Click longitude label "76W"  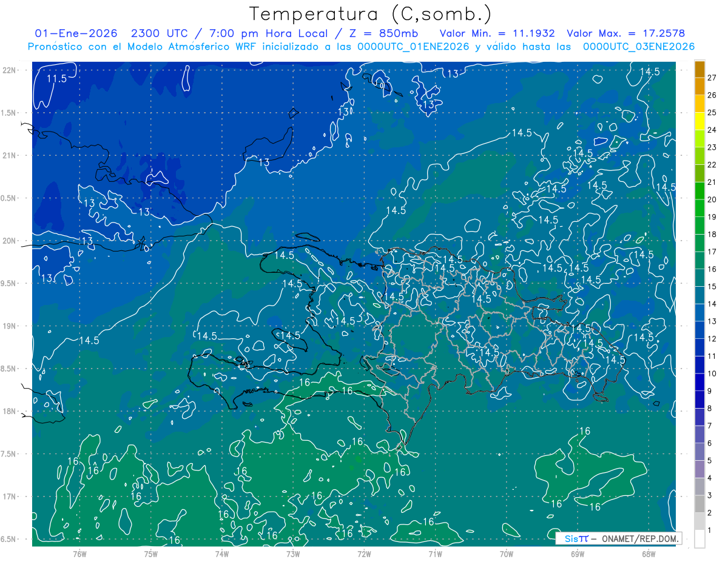pos(79,554)
